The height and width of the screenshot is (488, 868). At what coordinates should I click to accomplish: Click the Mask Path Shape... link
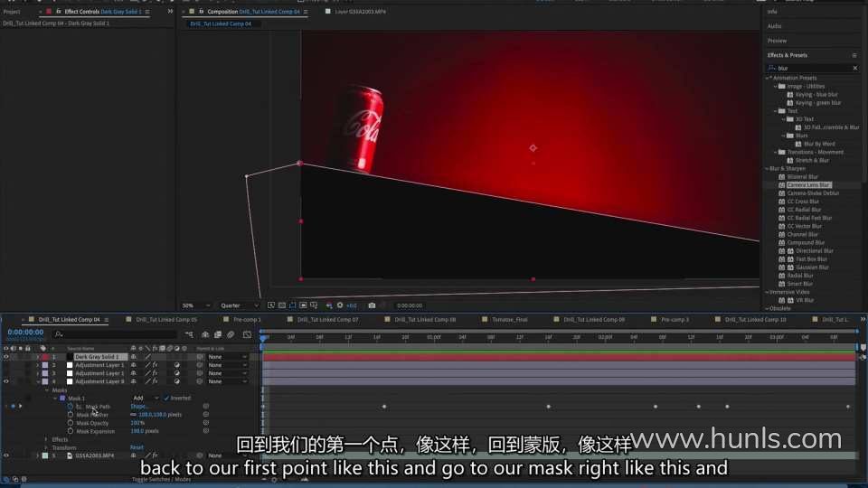click(139, 407)
